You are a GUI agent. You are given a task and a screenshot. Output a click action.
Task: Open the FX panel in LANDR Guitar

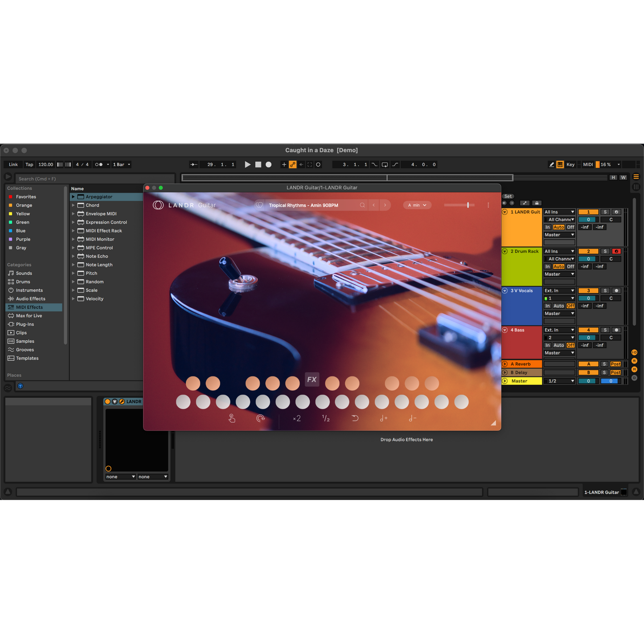tap(312, 379)
